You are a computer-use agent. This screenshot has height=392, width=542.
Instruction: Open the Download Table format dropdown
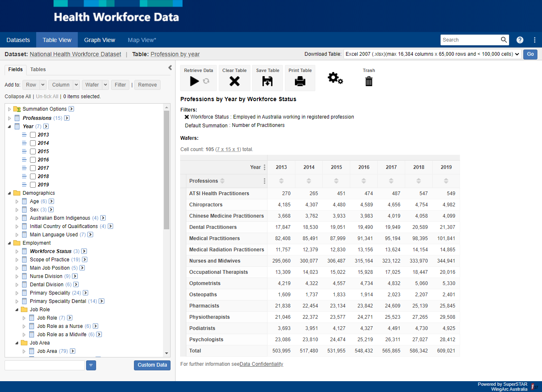tap(432, 54)
